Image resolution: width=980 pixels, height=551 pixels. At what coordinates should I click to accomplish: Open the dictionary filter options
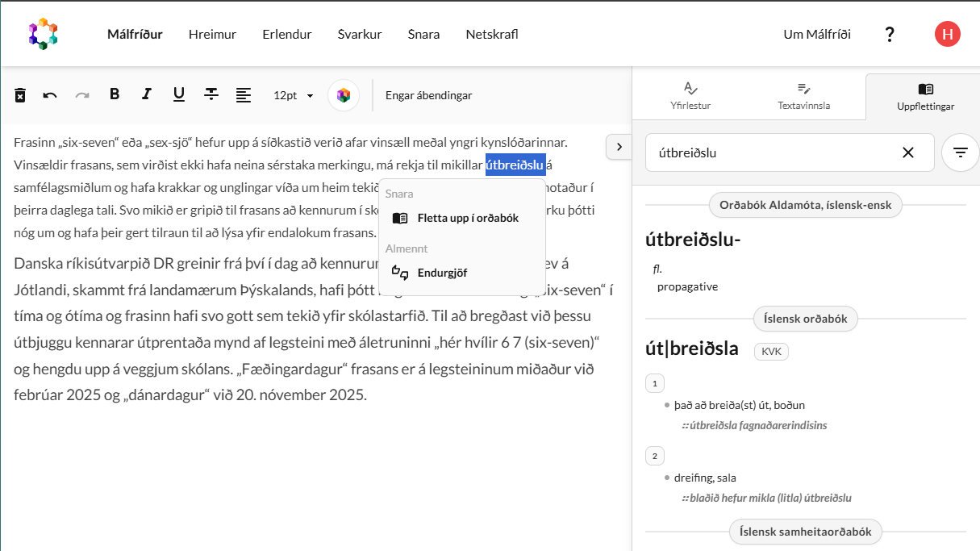pyautogui.click(x=960, y=152)
